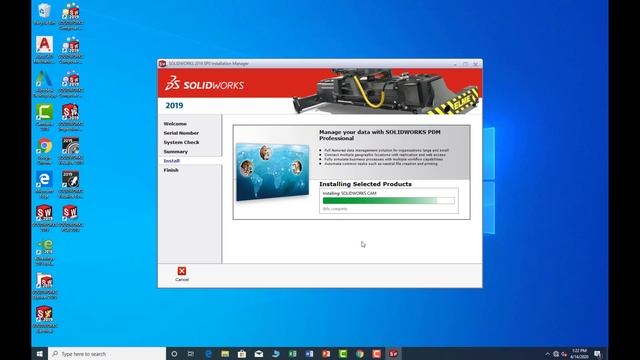Click the percent complete status text
This screenshot has height=360, width=640.
[x=335, y=209]
